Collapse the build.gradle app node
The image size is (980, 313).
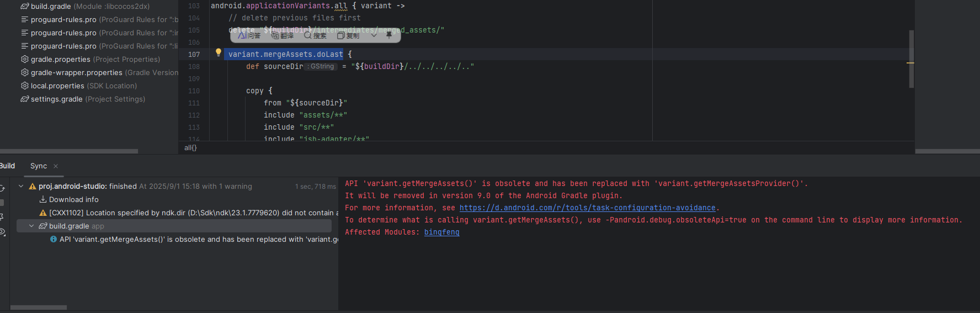(31, 226)
